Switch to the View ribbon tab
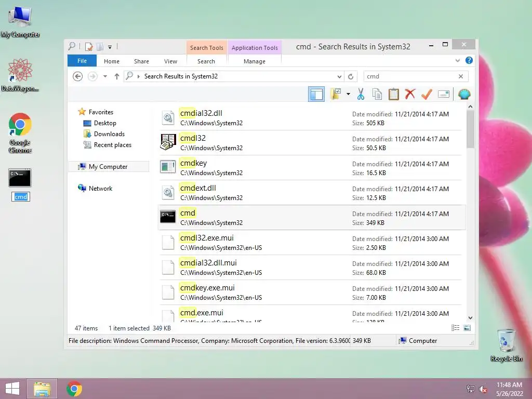This screenshot has height=399, width=532. 170,61
